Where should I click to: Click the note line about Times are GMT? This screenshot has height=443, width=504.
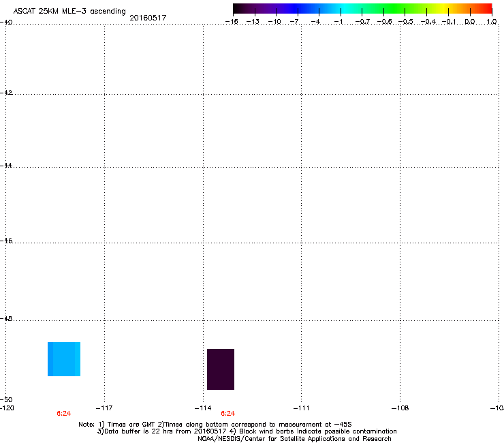point(215,425)
